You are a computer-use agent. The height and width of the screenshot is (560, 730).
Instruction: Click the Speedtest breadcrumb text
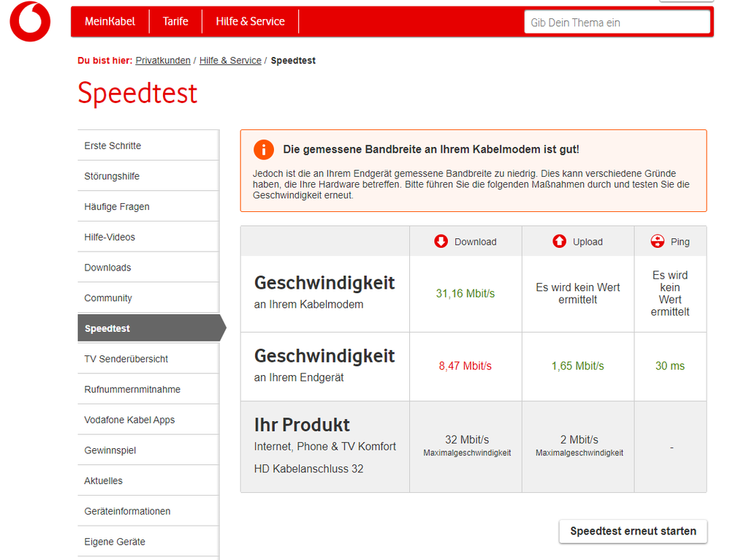pyautogui.click(x=293, y=61)
